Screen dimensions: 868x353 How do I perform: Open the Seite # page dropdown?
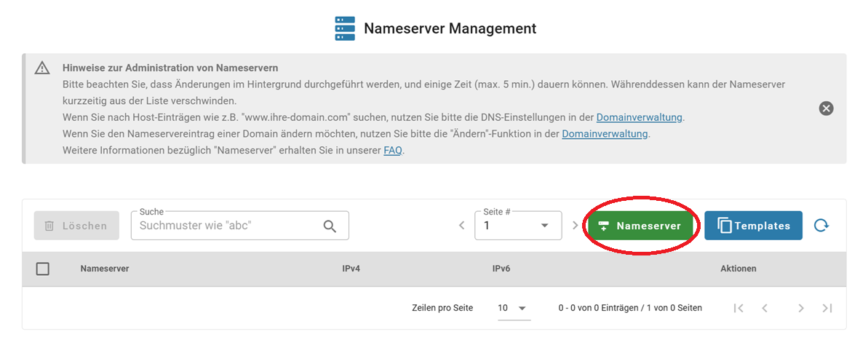click(518, 226)
